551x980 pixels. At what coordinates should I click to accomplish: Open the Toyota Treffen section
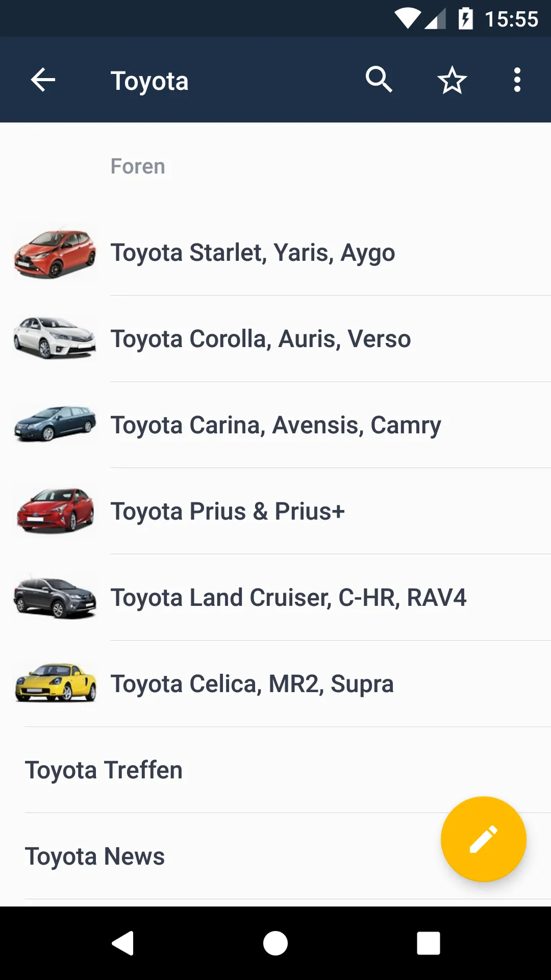point(104,770)
